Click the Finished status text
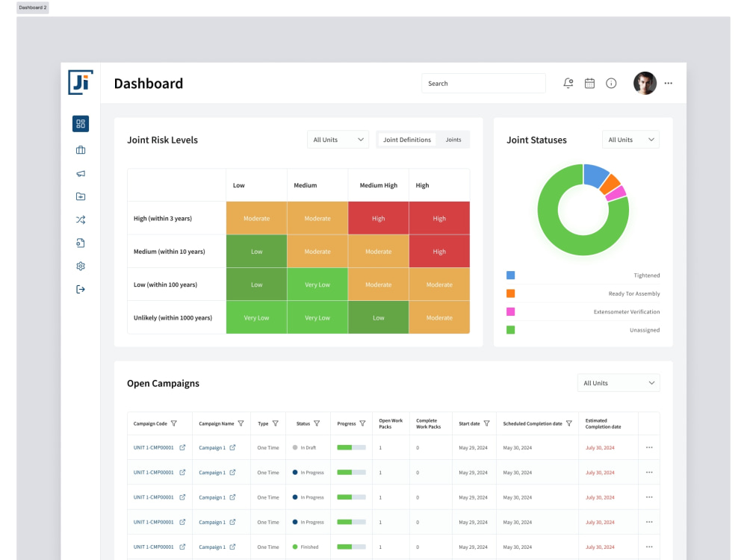This screenshot has width=747, height=560. point(310,547)
